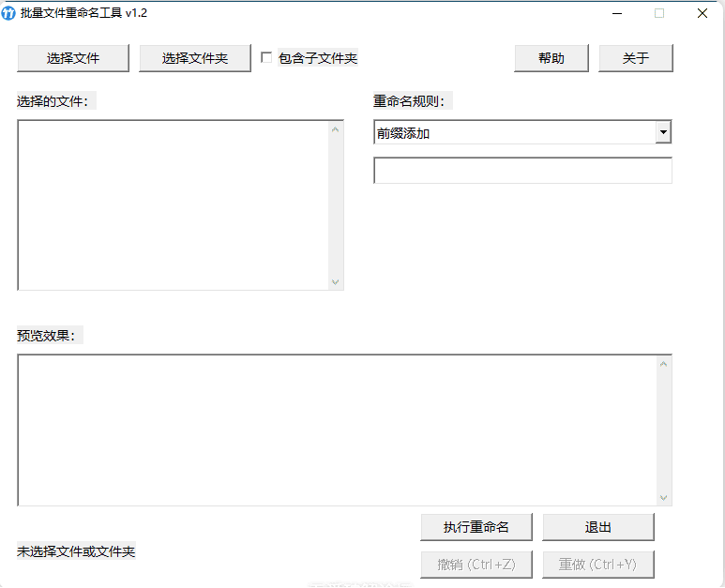725x588 pixels.
Task: Exit using the 退出 button
Action: pyautogui.click(x=598, y=527)
